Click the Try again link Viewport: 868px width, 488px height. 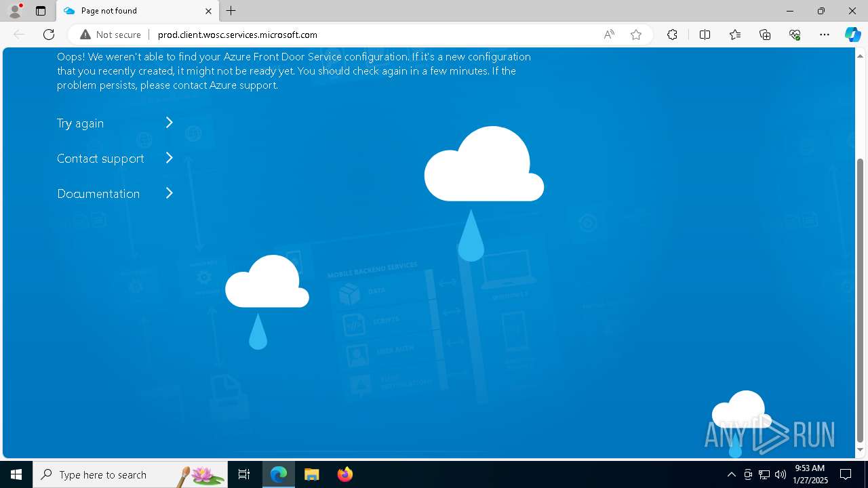click(80, 123)
